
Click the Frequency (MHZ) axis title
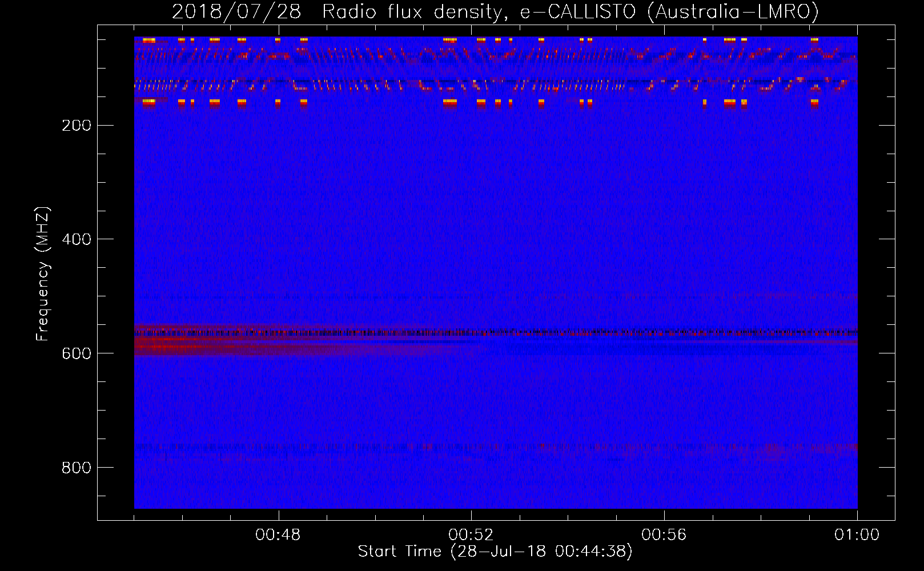pyautogui.click(x=43, y=274)
